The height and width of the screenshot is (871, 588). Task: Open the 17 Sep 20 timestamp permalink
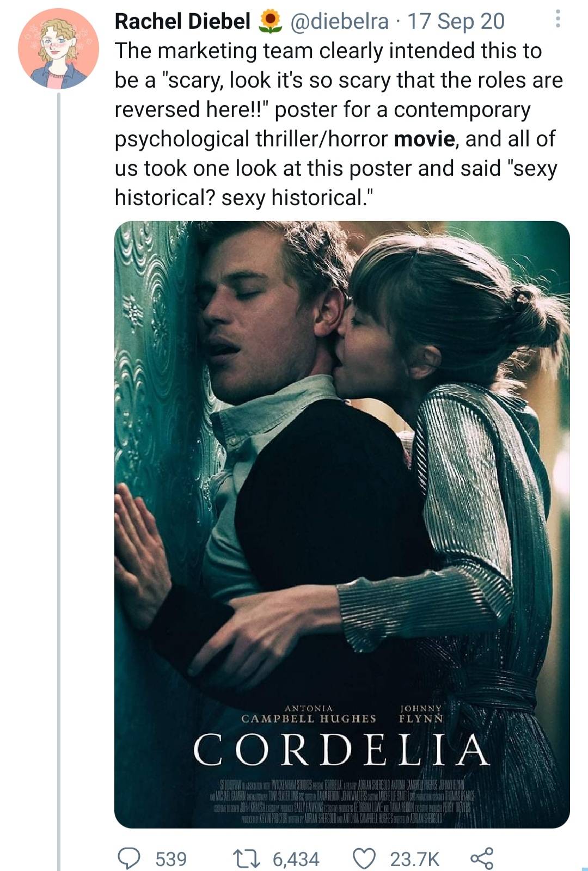(456, 21)
